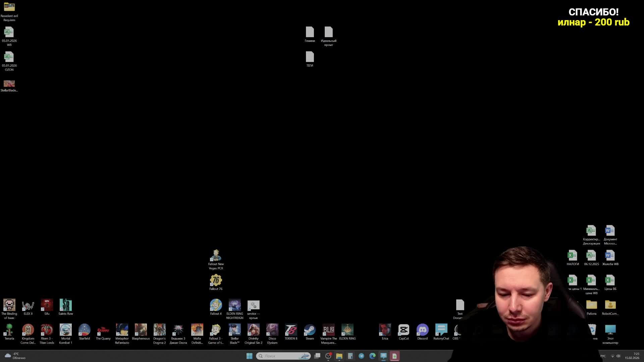The width and height of the screenshot is (644, 362).
Task: Open the Работа folder
Action: (x=591, y=305)
